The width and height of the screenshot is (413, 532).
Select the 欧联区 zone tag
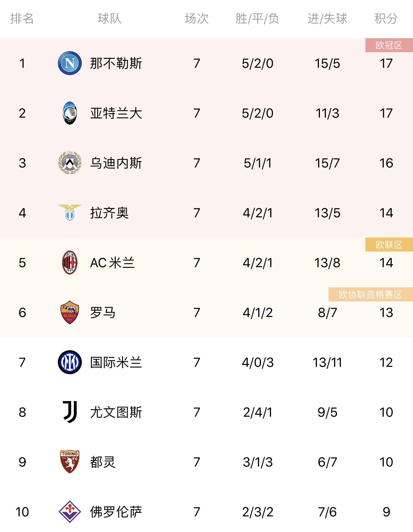pyautogui.click(x=389, y=245)
